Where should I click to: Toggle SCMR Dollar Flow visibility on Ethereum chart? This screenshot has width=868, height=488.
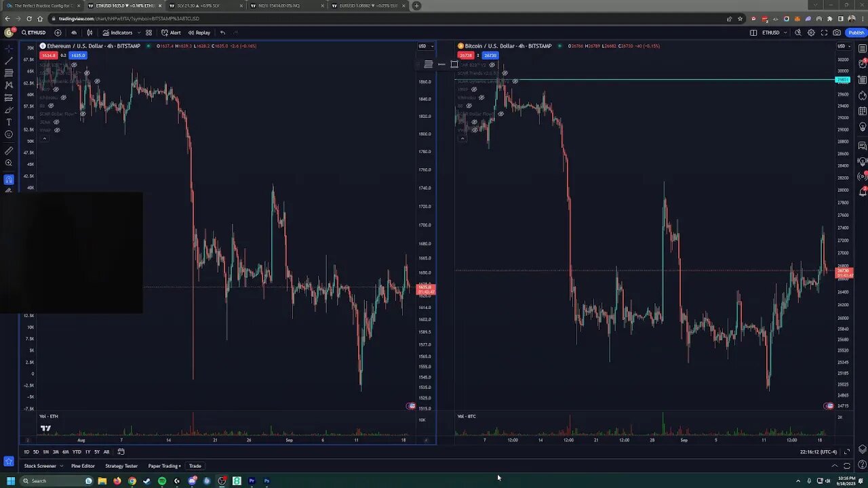pos(81,114)
